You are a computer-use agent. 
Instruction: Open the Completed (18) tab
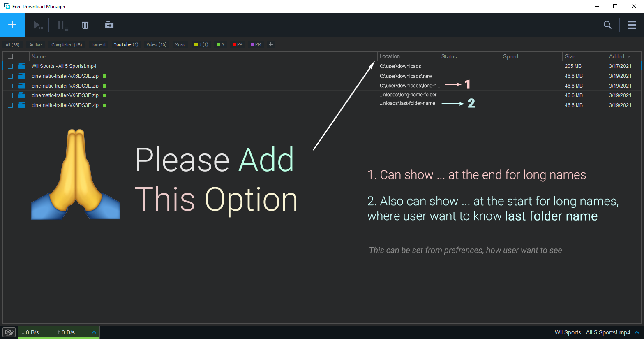pos(67,45)
